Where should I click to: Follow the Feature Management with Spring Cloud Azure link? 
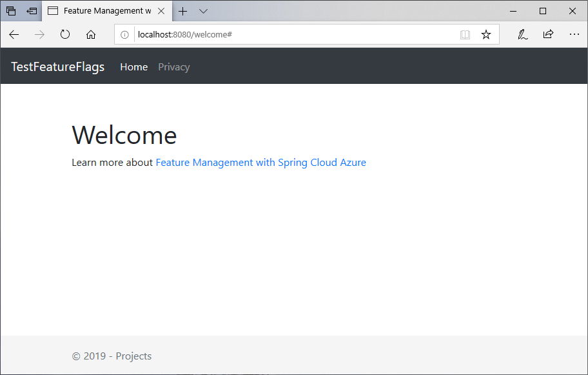(260, 162)
